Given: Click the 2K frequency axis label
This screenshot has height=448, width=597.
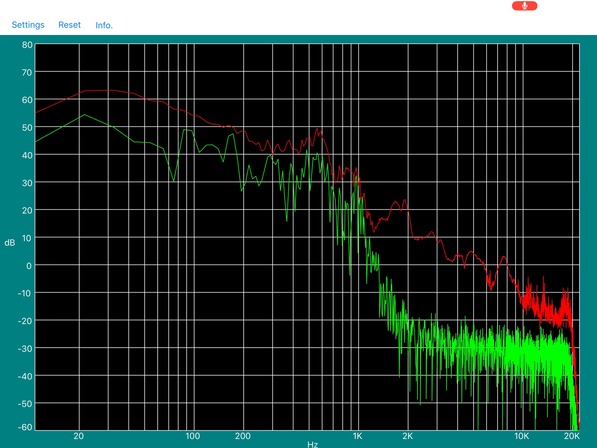Looking at the screenshot, I should click(x=408, y=436).
